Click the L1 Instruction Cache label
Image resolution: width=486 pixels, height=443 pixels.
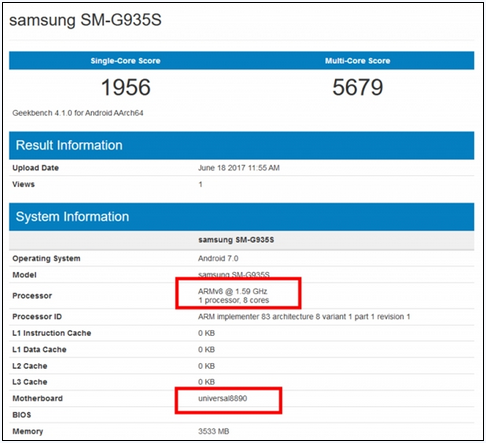pyautogui.click(x=52, y=333)
